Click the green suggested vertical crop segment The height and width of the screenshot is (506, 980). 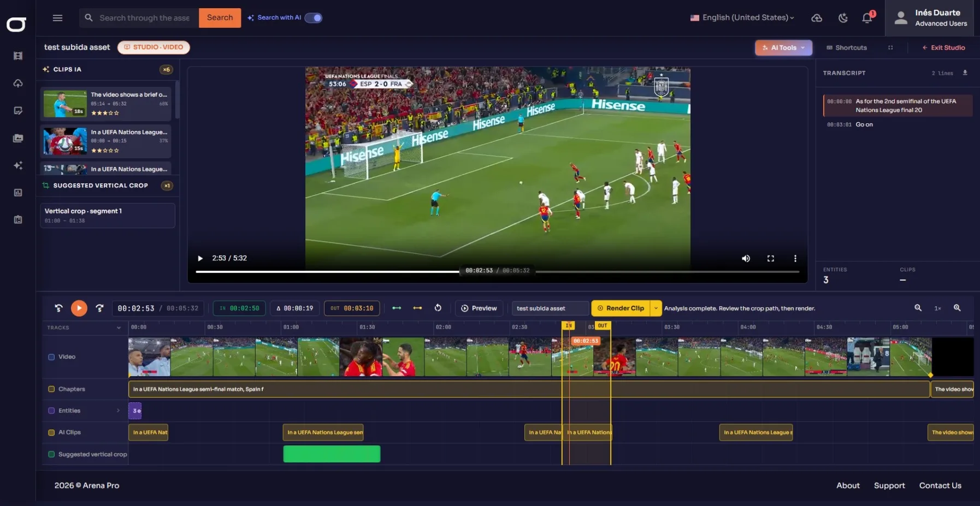(x=332, y=454)
